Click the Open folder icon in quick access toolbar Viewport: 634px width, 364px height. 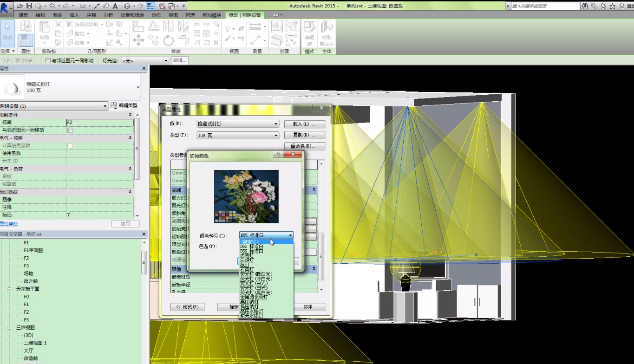point(20,6)
